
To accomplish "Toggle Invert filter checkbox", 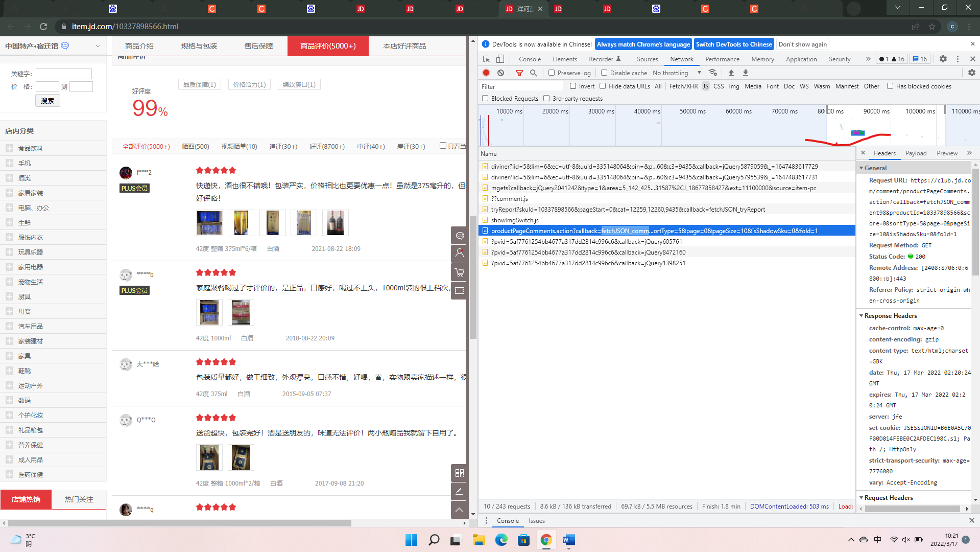I will pos(573,86).
